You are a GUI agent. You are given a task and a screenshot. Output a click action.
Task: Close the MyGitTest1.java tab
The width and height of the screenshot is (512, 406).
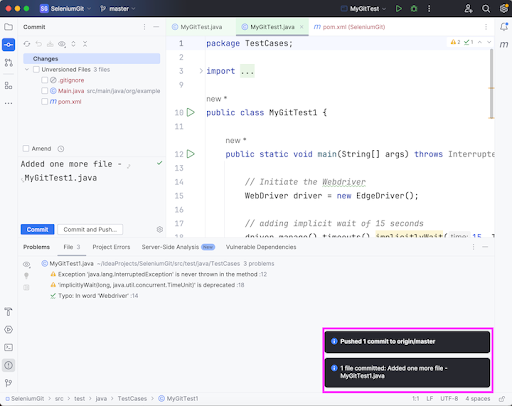(x=302, y=27)
